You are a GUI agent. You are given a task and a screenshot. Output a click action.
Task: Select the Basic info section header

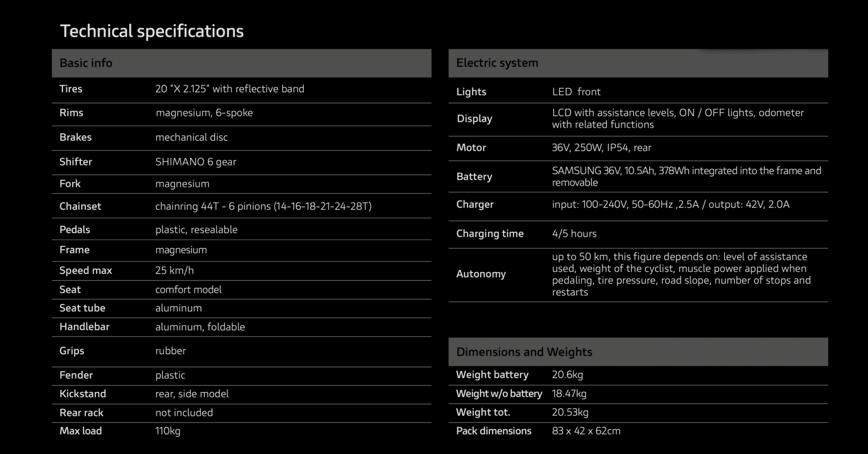coord(86,63)
